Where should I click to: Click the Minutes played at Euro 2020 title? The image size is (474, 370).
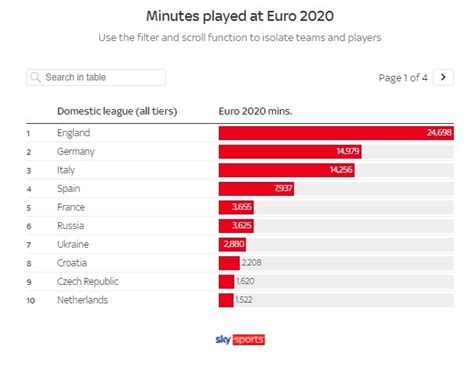240,16
